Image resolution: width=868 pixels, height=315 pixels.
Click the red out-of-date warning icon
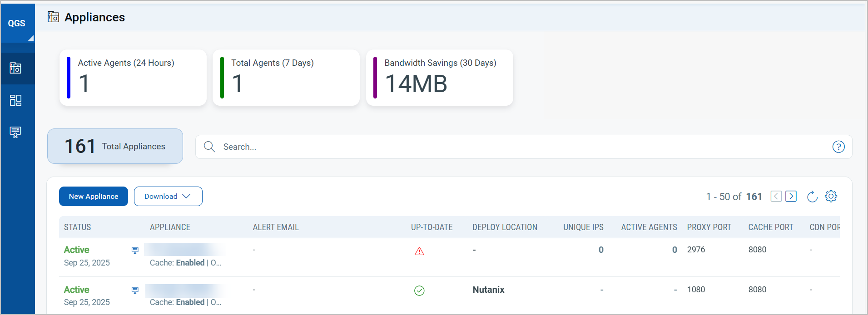[x=419, y=251]
